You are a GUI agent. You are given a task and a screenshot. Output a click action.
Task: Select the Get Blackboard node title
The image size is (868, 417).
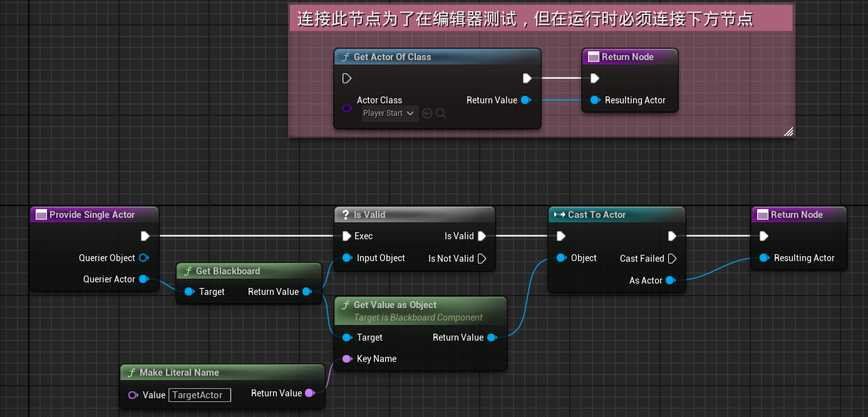pos(227,271)
